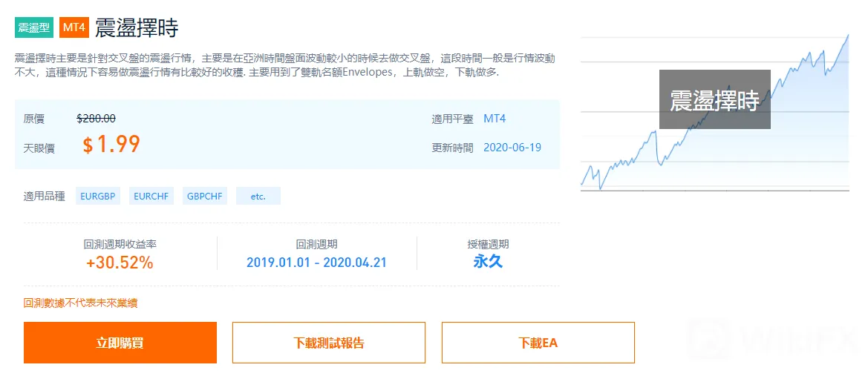Click the backtest period 2019.01.01 - 2020.04.21

pos(316,262)
